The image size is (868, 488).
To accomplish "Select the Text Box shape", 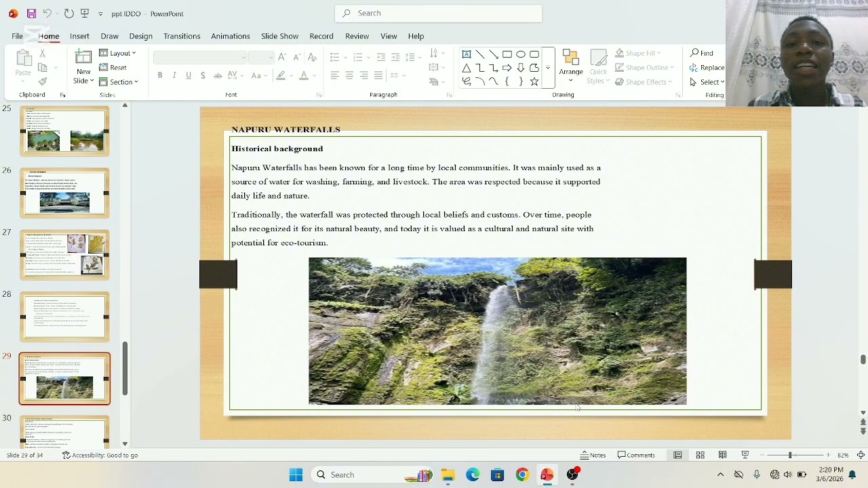I will tap(467, 54).
